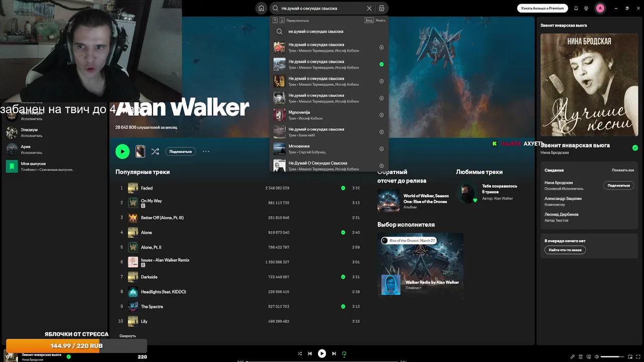This screenshot has width=644, height=362.
Task: Click the 'Искать' search hint
Action: 380,21
